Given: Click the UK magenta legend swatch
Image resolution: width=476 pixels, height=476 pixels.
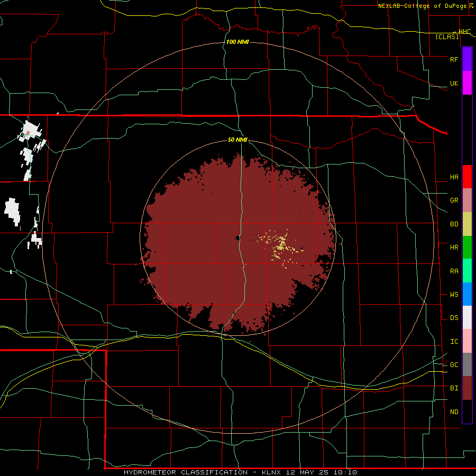Looking at the screenshot, I should [467, 83].
